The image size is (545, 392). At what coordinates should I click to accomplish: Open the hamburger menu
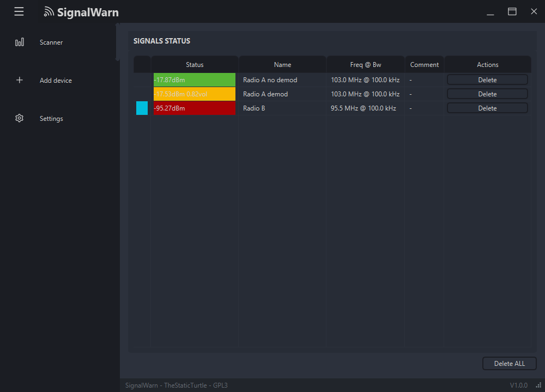[19, 11]
